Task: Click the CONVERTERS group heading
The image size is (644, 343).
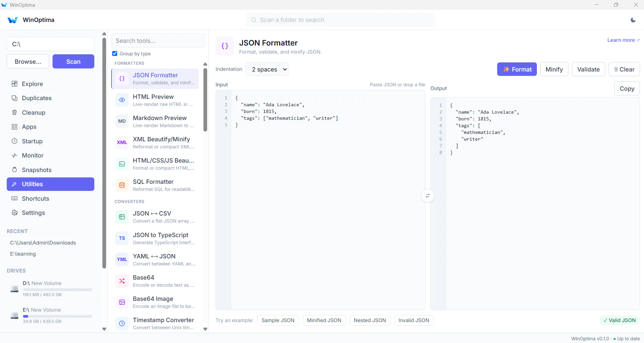Action: pyautogui.click(x=129, y=201)
